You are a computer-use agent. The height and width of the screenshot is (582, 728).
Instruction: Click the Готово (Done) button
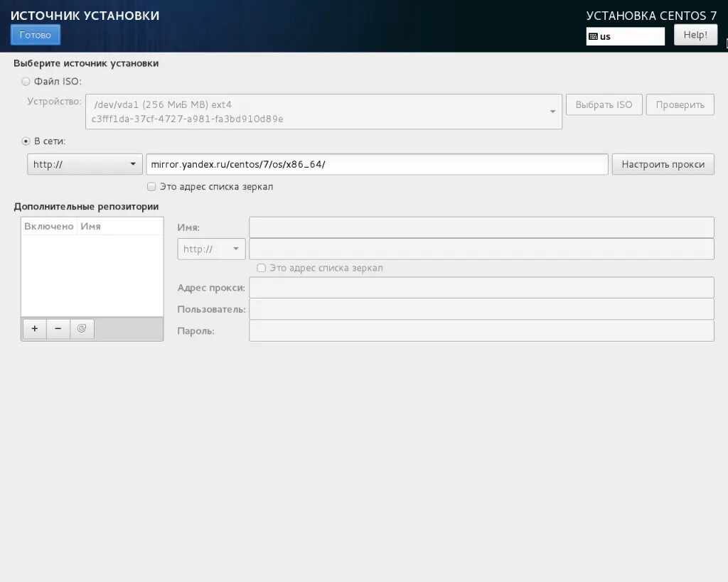point(36,35)
